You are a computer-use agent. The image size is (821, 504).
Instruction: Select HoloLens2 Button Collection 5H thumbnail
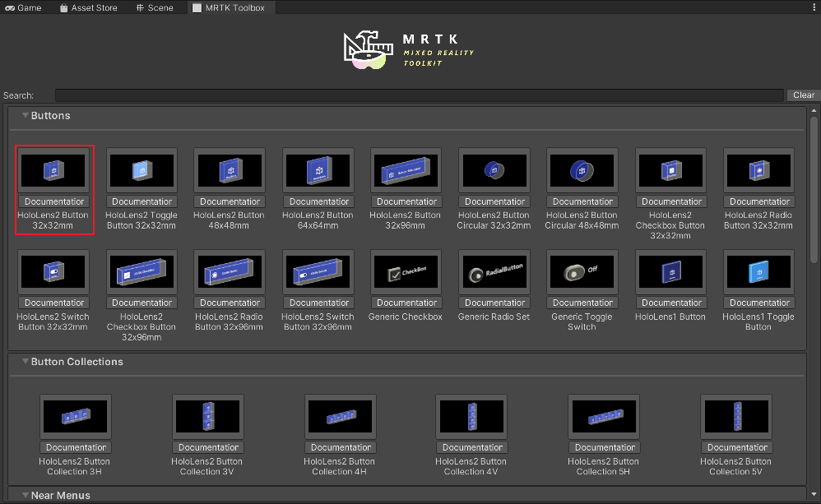point(604,417)
